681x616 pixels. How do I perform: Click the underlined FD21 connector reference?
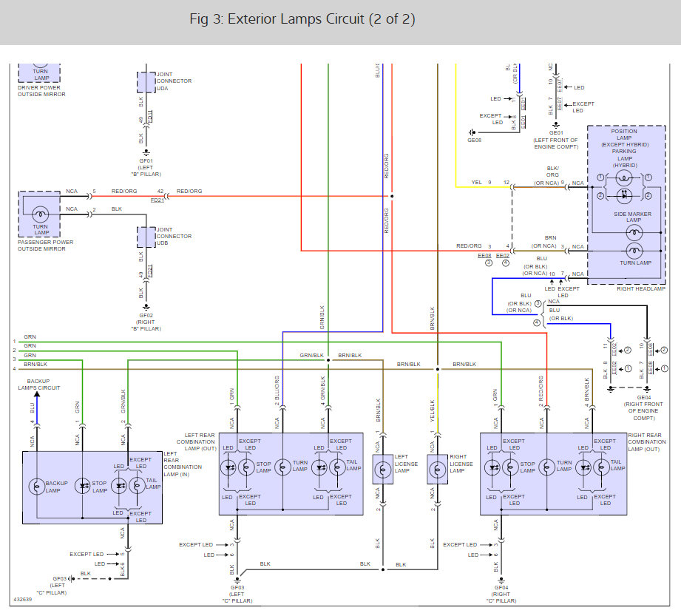pyautogui.click(x=157, y=200)
